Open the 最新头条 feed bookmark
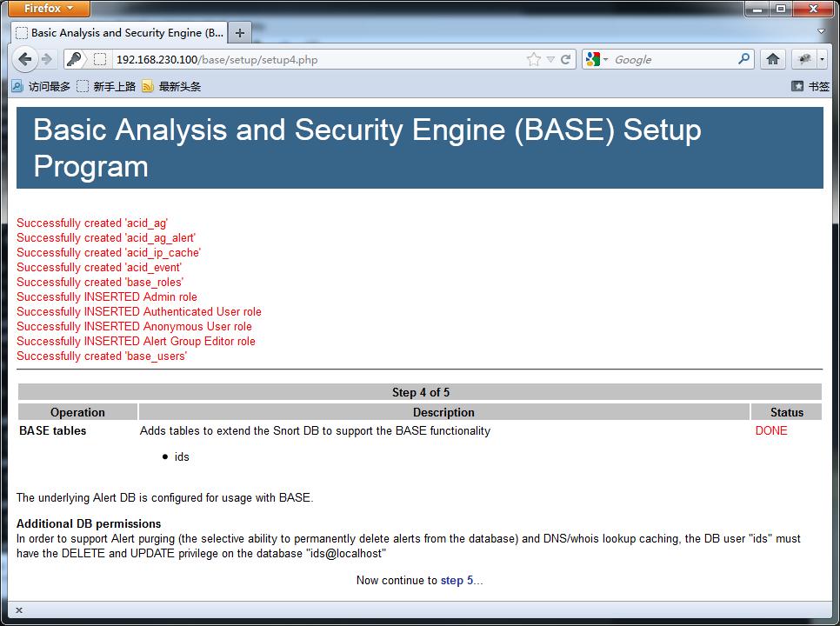 (x=171, y=86)
